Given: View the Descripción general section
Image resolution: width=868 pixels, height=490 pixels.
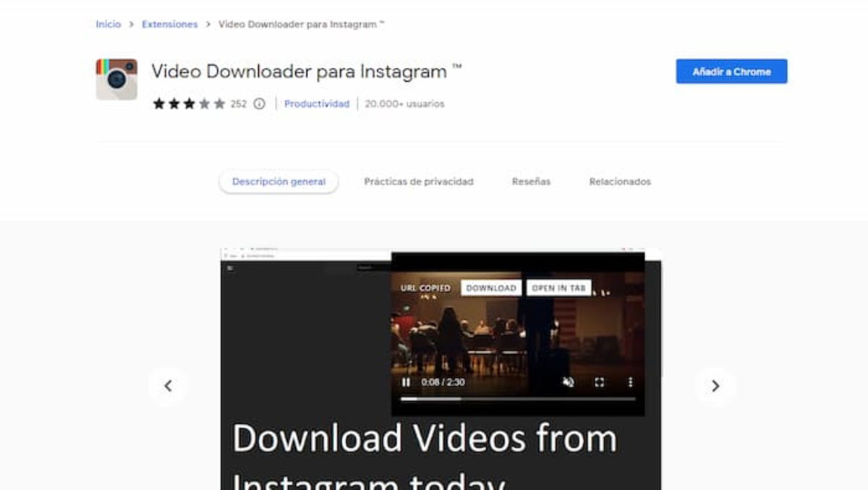Looking at the screenshot, I should tap(278, 182).
